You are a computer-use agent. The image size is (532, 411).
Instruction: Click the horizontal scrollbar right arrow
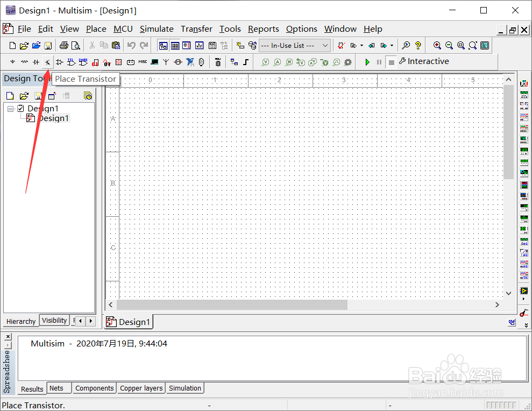click(x=497, y=305)
